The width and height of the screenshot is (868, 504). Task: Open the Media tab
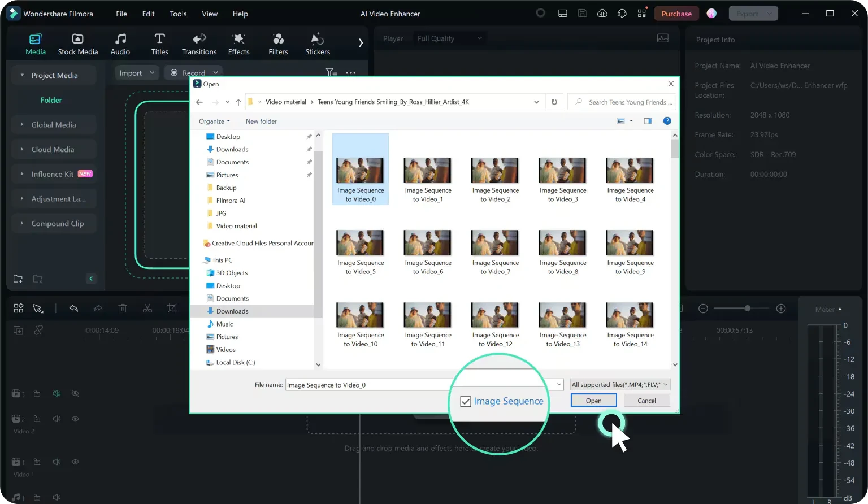[35, 44]
